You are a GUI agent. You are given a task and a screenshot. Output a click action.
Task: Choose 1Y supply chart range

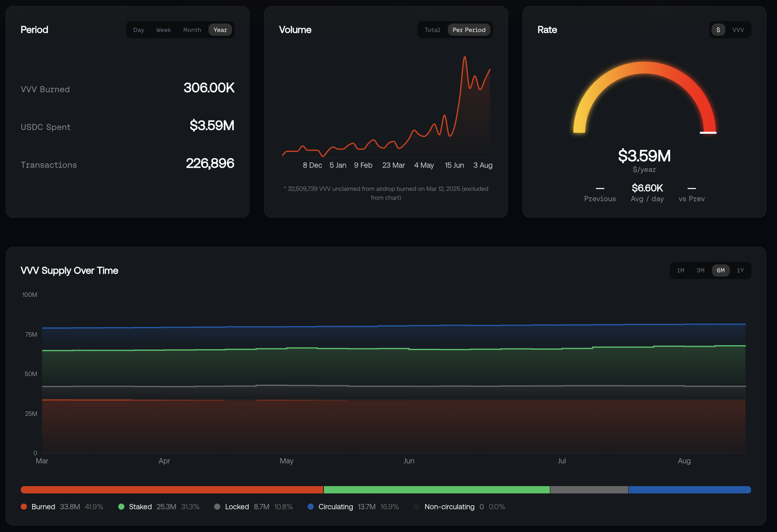click(740, 270)
